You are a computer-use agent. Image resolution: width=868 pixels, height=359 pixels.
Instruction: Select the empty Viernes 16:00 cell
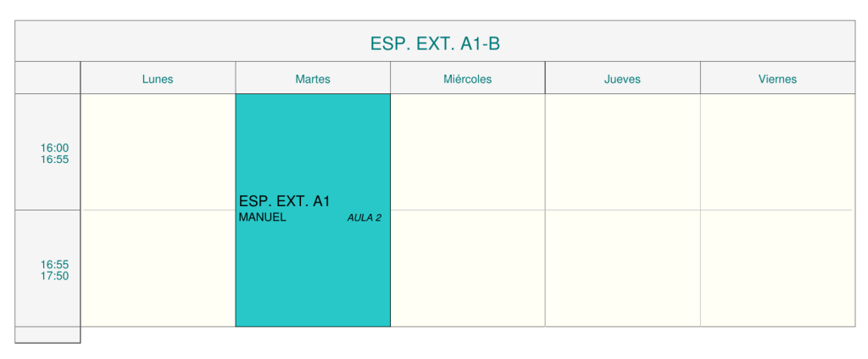[x=777, y=152]
